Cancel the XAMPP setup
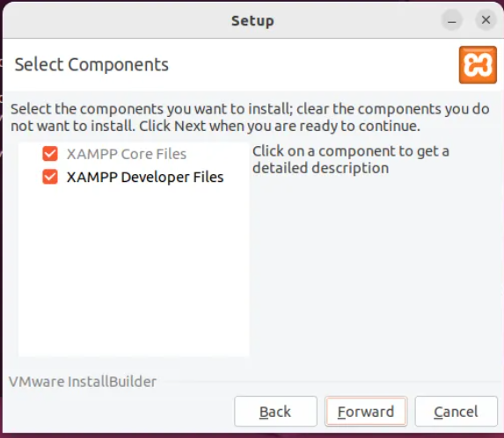This screenshot has width=504, height=438. pos(457,412)
